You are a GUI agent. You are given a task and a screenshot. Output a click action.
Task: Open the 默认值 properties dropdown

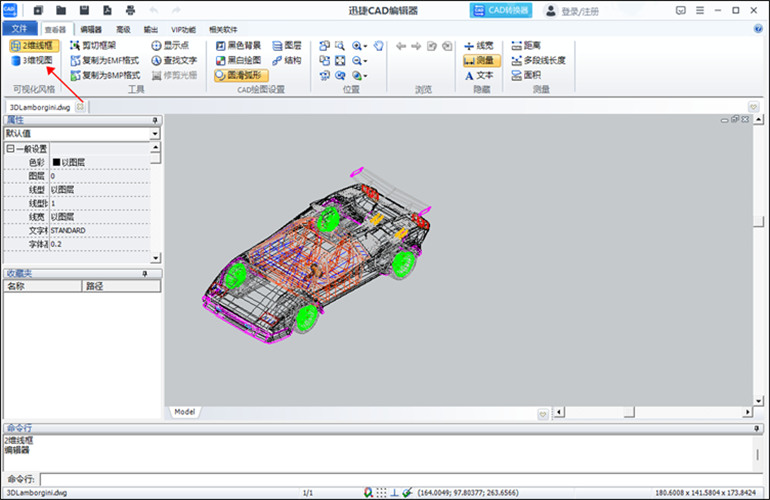[82, 134]
